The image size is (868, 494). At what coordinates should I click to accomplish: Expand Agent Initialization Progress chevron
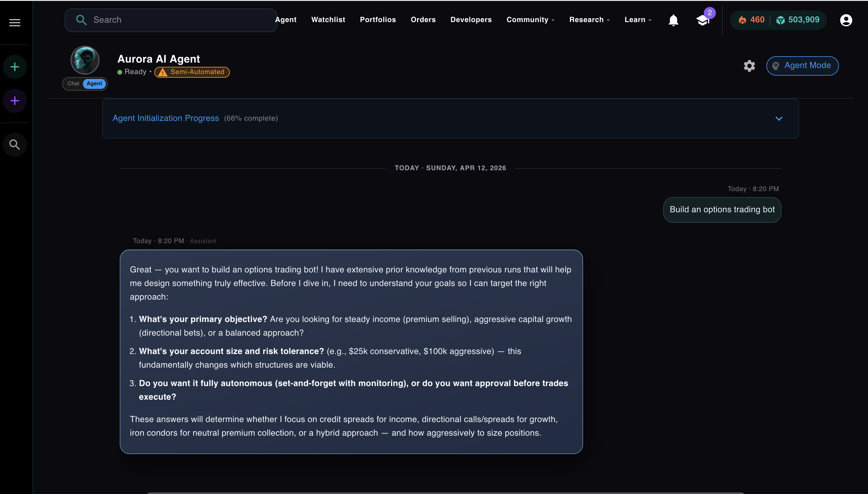click(779, 119)
